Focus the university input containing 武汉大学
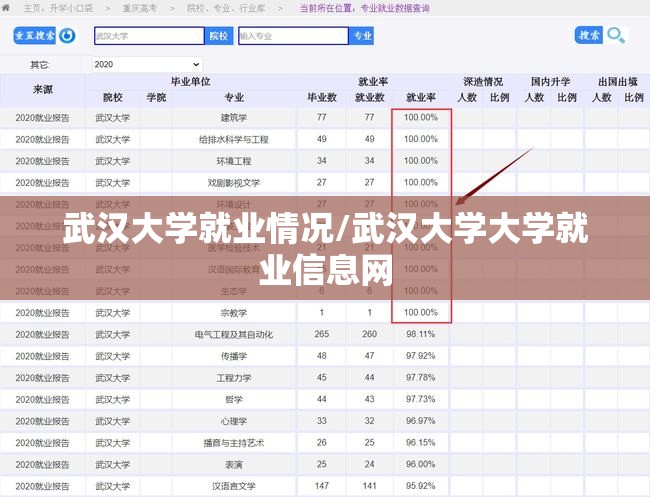 (149, 36)
